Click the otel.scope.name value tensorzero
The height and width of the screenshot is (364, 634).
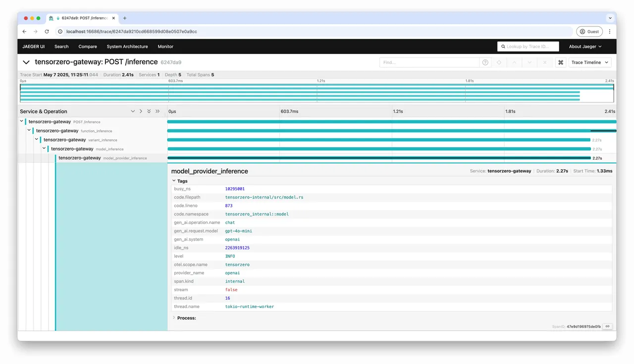click(x=237, y=264)
